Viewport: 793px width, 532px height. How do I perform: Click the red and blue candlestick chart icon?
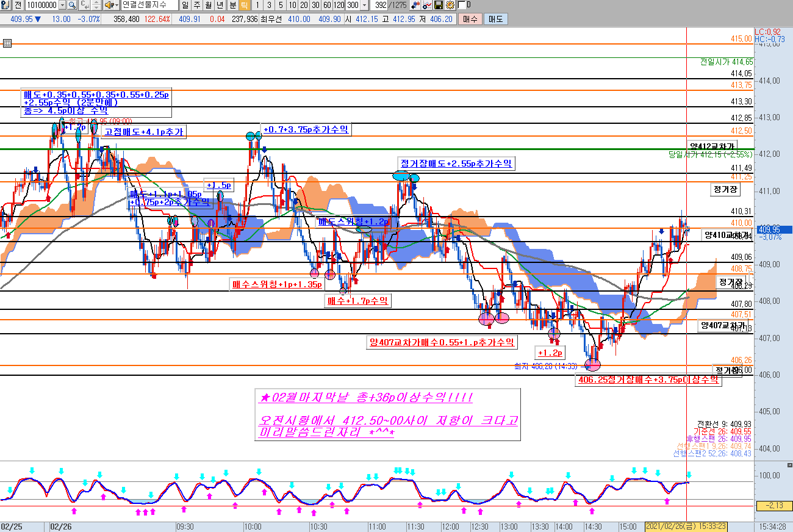tap(415, 5)
